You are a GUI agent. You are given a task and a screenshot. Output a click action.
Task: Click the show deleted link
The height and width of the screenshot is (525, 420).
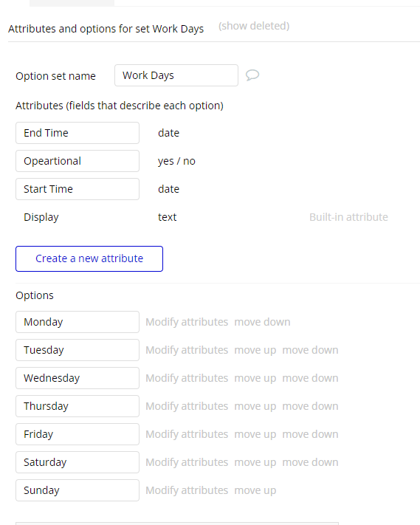254,26
